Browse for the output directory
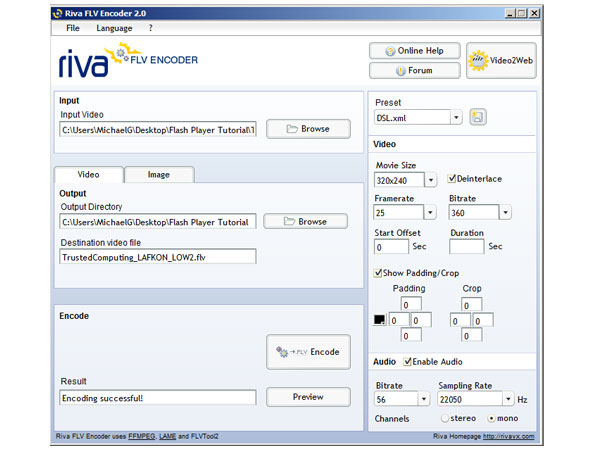 click(305, 222)
